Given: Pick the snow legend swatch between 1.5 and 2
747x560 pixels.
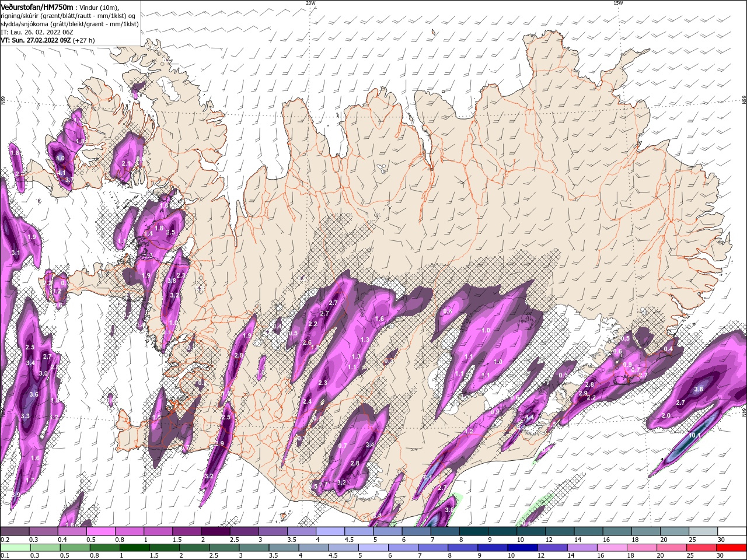Looking at the screenshot, I should click(187, 531).
